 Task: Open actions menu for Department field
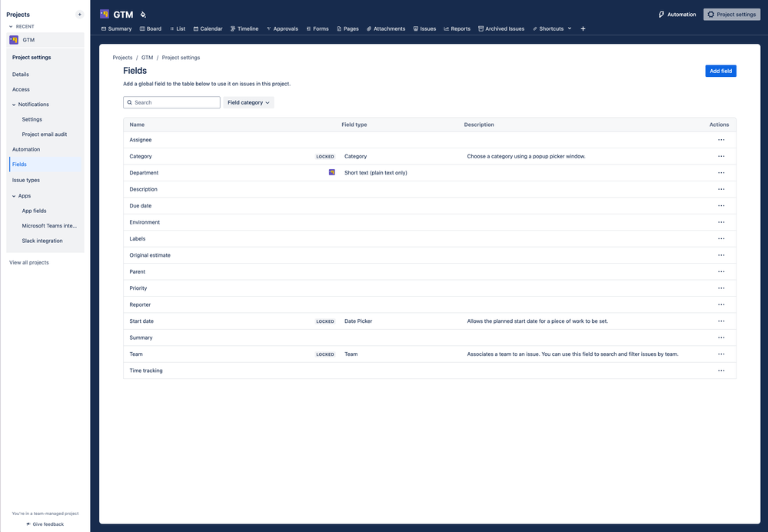point(720,173)
